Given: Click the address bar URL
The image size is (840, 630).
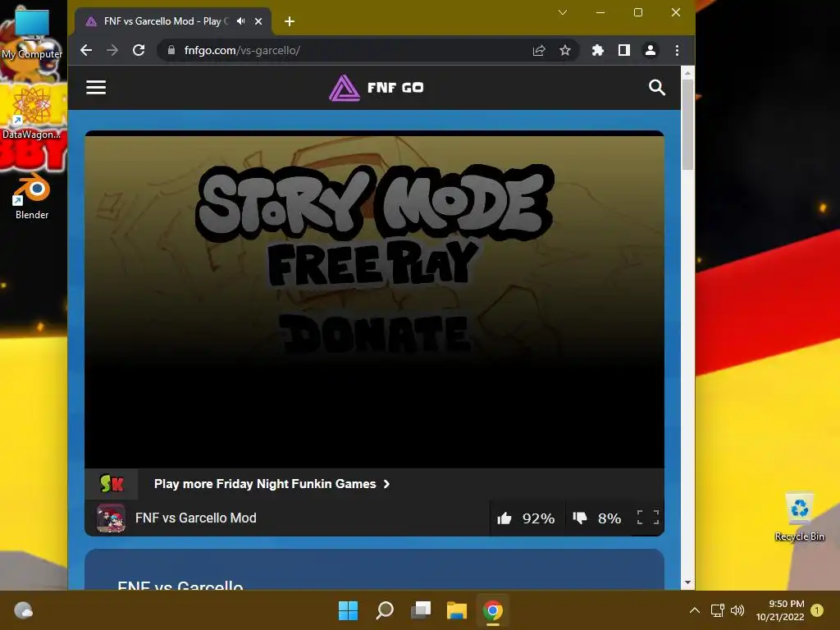Looking at the screenshot, I should coord(242,50).
